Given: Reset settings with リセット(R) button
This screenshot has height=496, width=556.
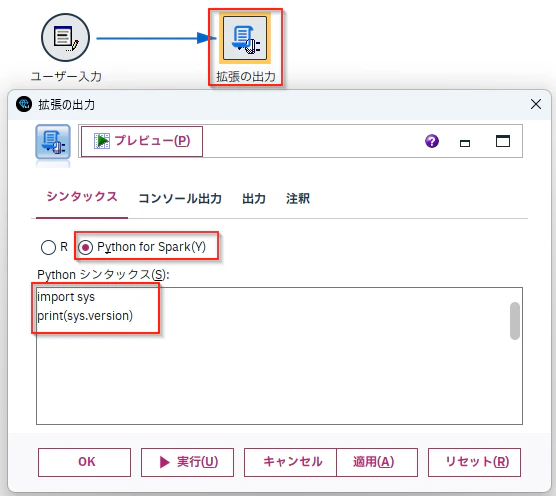Looking at the screenshot, I should tap(474, 462).
